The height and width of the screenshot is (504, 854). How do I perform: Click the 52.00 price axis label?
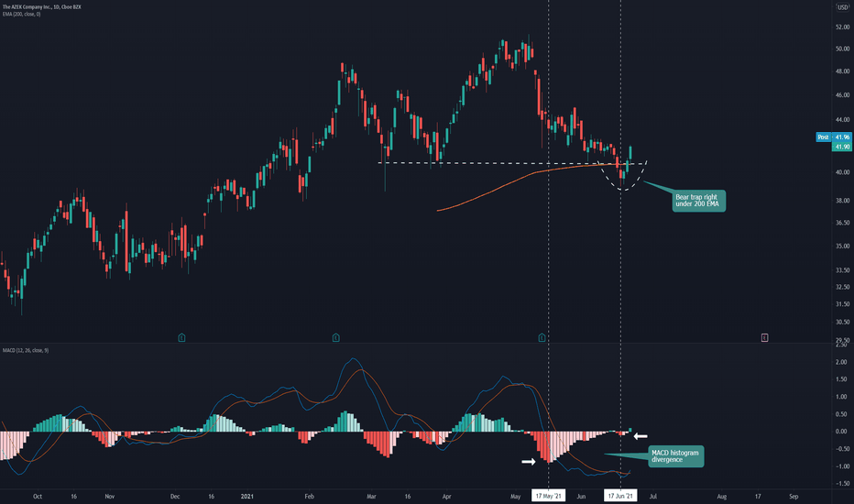click(x=842, y=27)
